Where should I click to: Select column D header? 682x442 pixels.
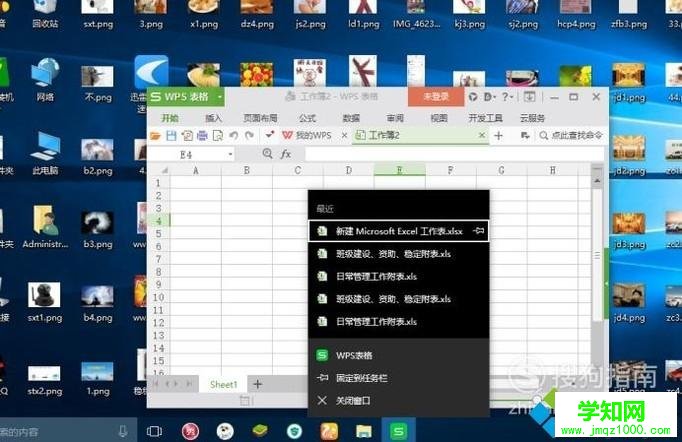[x=349, y=170]
